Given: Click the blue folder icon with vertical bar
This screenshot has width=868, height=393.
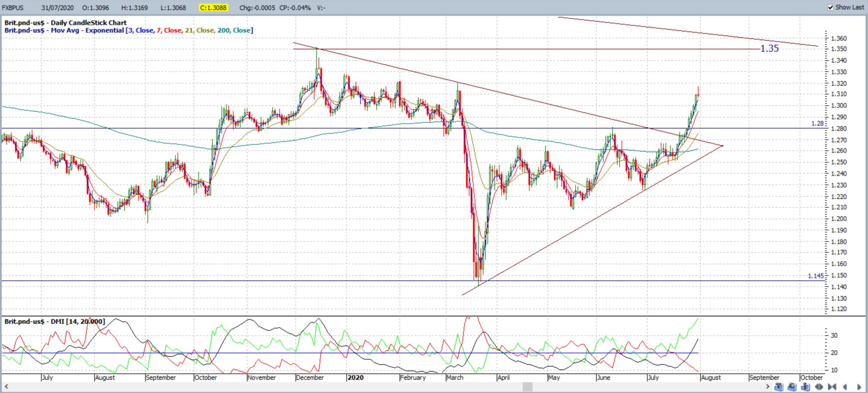Looking at the screenshot, I should click(x=805, y=386).
